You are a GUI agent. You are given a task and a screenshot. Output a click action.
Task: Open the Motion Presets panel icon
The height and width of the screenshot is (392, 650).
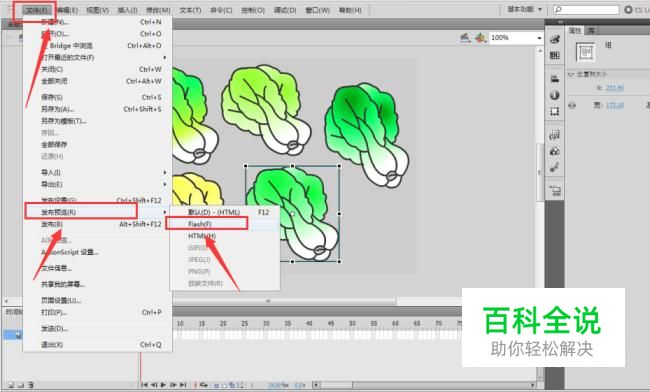[x=555, y=167]
